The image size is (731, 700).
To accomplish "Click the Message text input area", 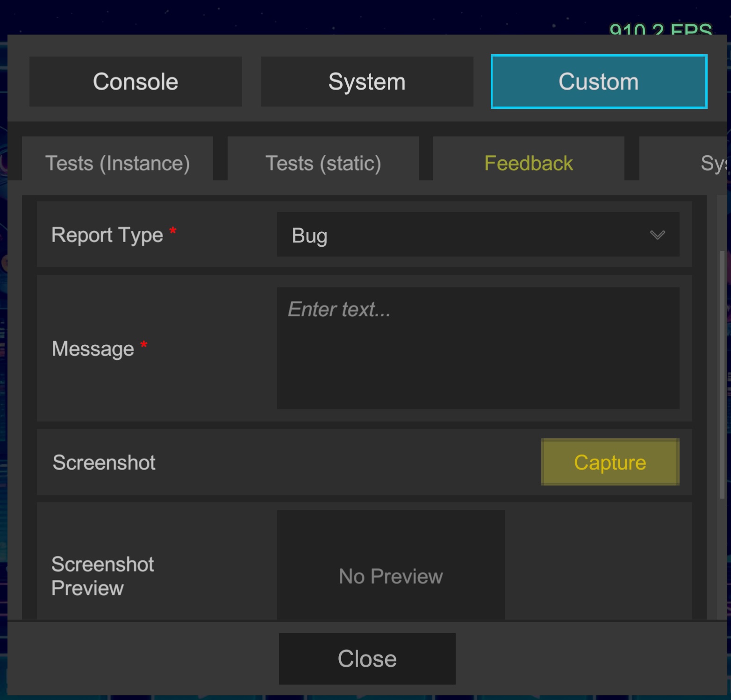I will 478,348.
